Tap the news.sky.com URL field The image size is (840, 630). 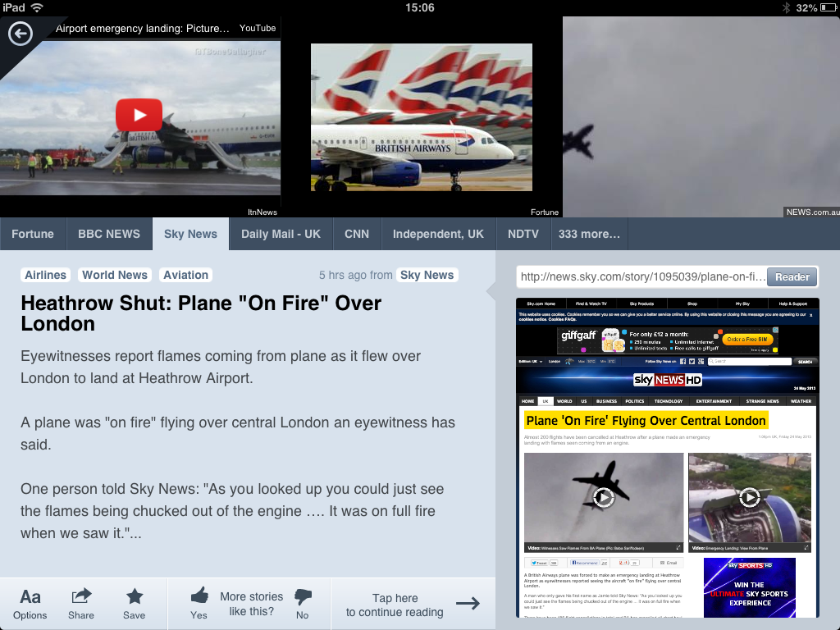(642, 277)
